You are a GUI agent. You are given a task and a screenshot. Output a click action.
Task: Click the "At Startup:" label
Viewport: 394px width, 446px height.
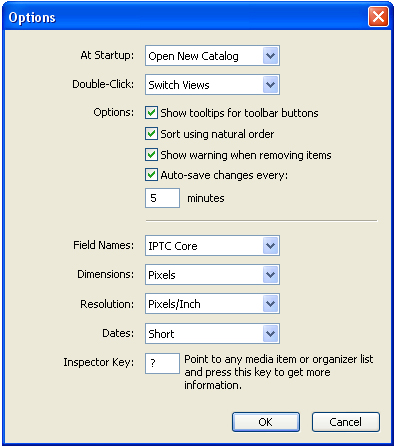point(107,55)
